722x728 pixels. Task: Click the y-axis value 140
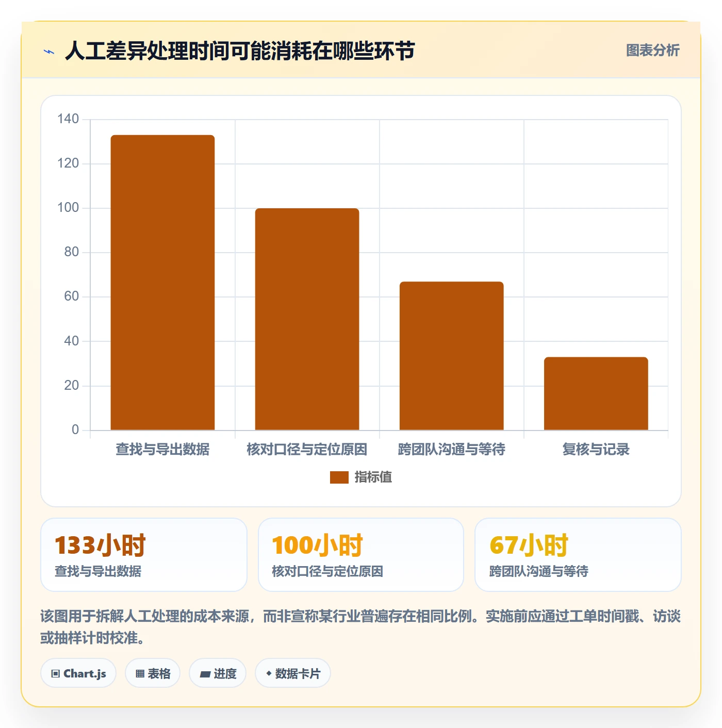point(68,119)
